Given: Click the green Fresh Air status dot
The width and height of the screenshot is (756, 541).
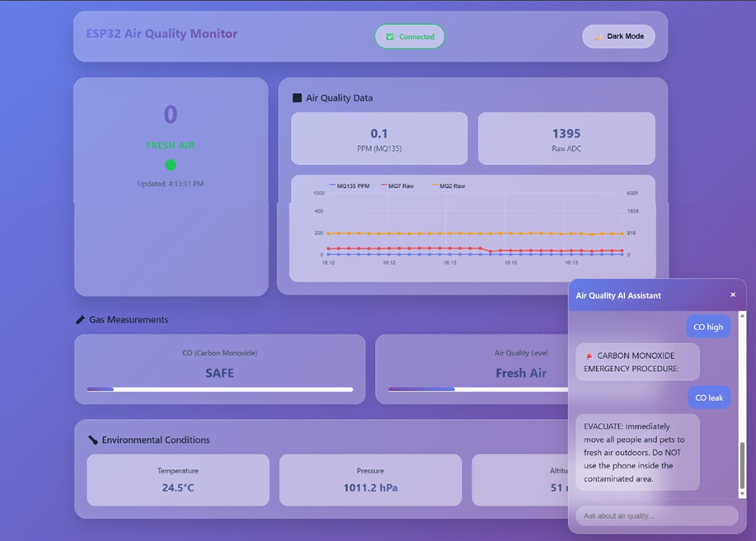Looking at the screenshot, I should (x=171, y=165).
